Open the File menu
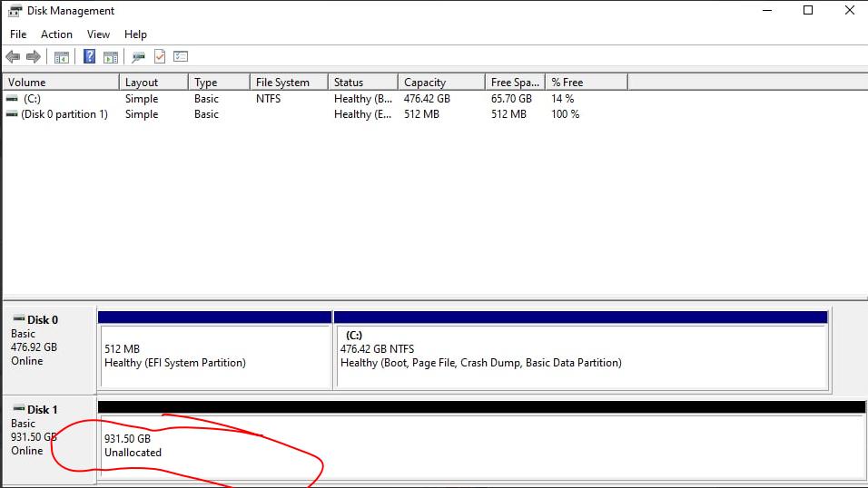Image resolution: width=868 pixels, height=488 pixels. (18, 34)
